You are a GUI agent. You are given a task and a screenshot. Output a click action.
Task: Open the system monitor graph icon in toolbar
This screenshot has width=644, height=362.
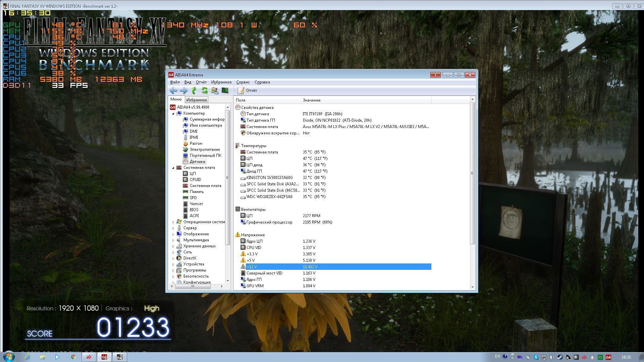225,90
